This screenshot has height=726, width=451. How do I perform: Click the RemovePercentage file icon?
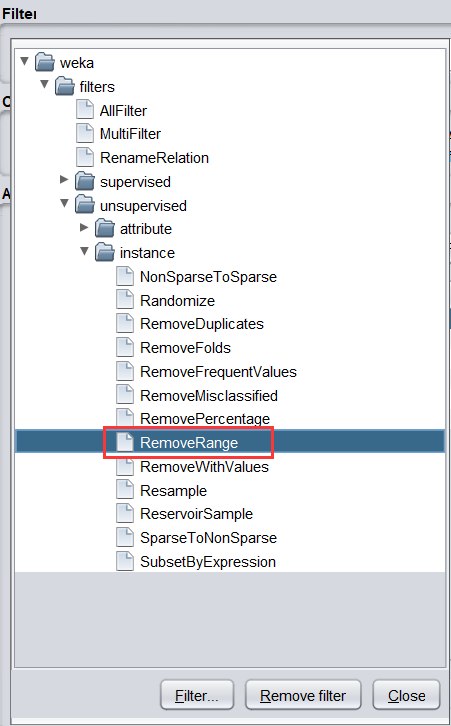click(125, 419)
